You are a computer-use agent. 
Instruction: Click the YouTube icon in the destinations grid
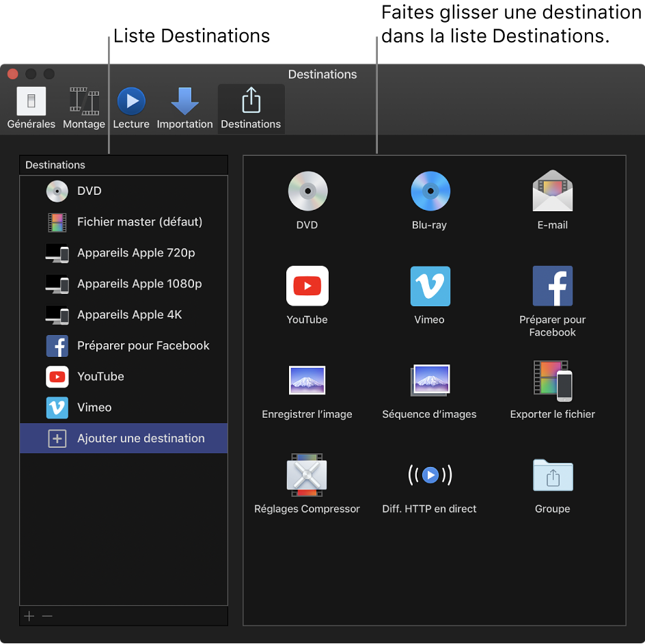coord(307,286)
